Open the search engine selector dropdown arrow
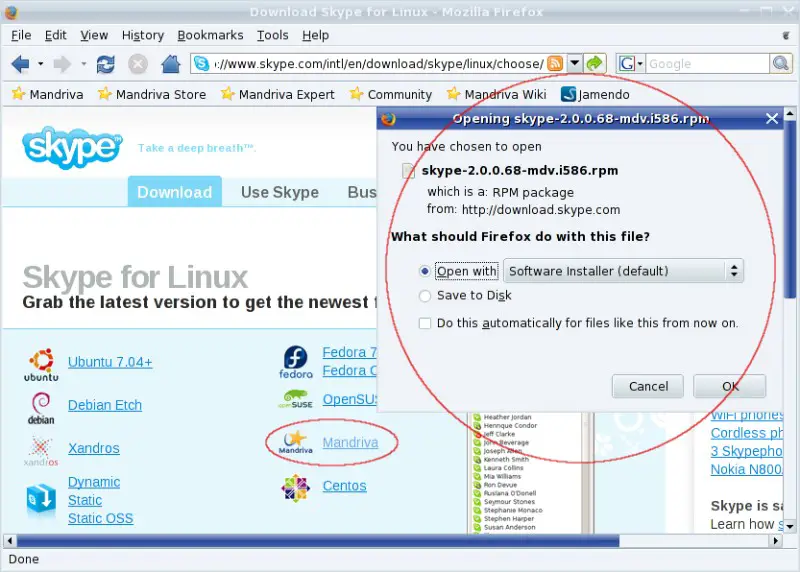800x572 pixels. click(640, 64)
